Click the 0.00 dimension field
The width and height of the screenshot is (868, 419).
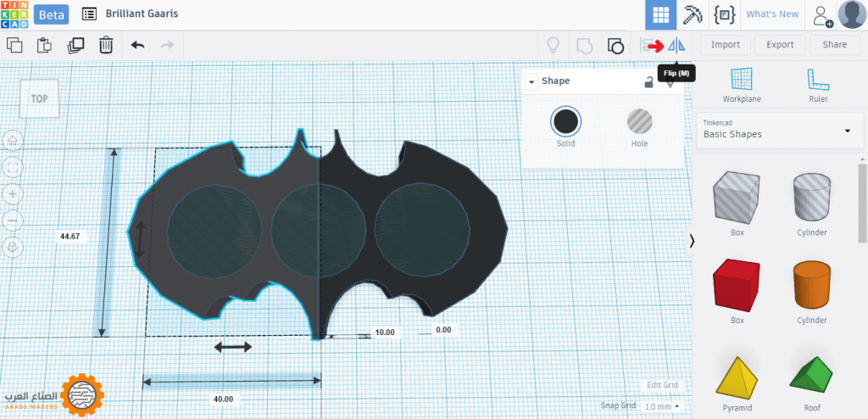(444, 330)
